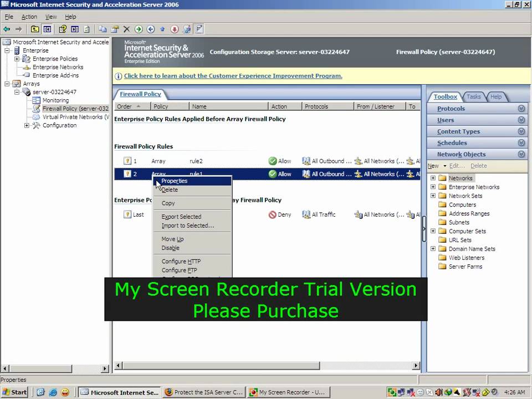
Task: Sort by the Order column header
Action: tap(132, 106)
